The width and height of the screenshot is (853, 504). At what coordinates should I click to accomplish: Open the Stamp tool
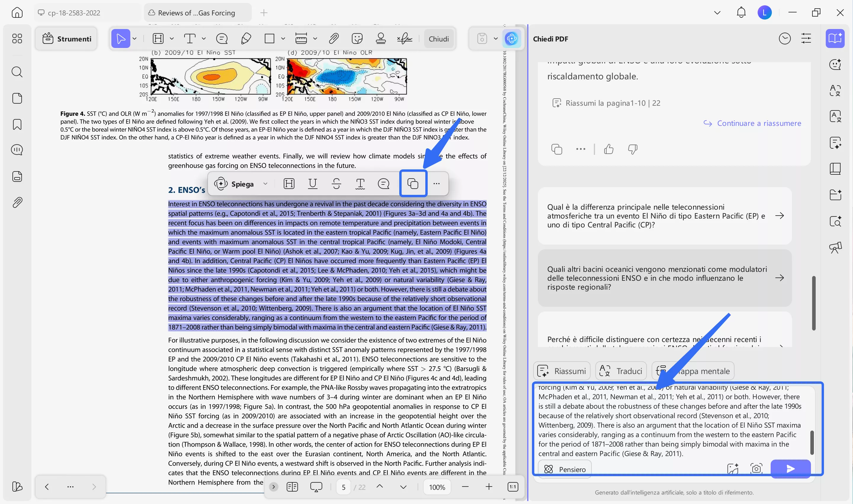click(381, 38)
